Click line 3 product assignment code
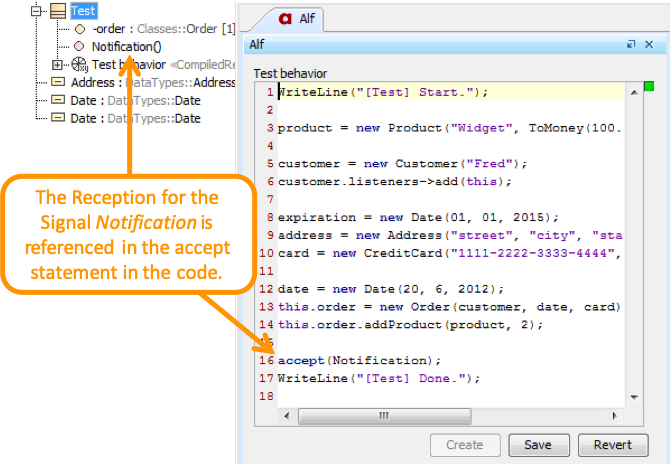Screen dimensions: 670x464 (449, 128)
